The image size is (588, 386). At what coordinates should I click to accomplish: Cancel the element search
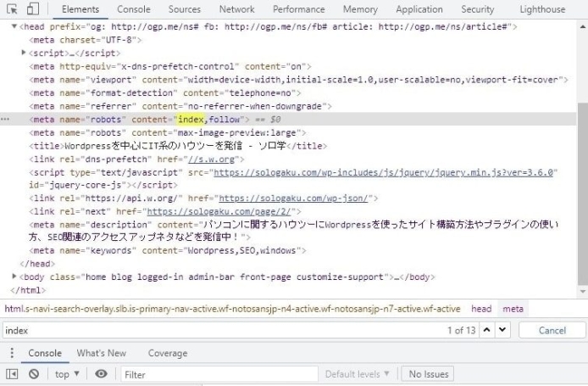[x=552, y=330]
